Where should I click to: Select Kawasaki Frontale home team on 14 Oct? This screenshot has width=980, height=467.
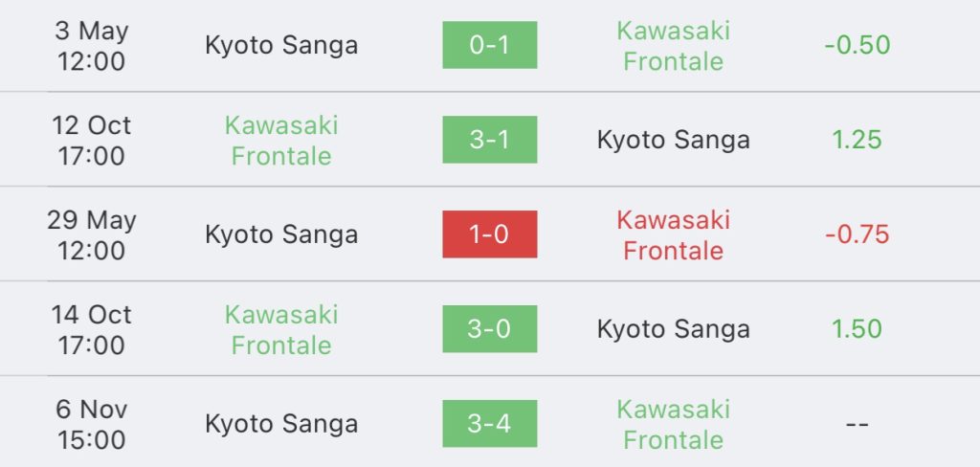pos(281,329)
